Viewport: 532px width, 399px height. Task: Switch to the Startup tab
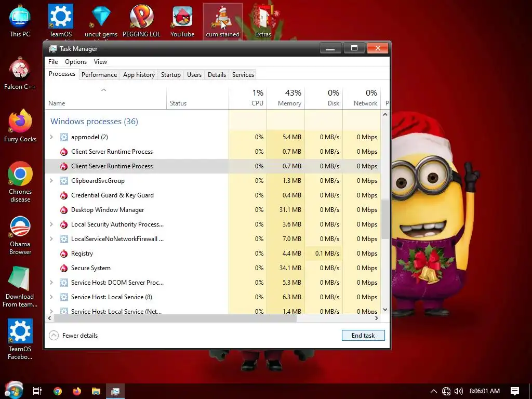click(x=170, y=75)
